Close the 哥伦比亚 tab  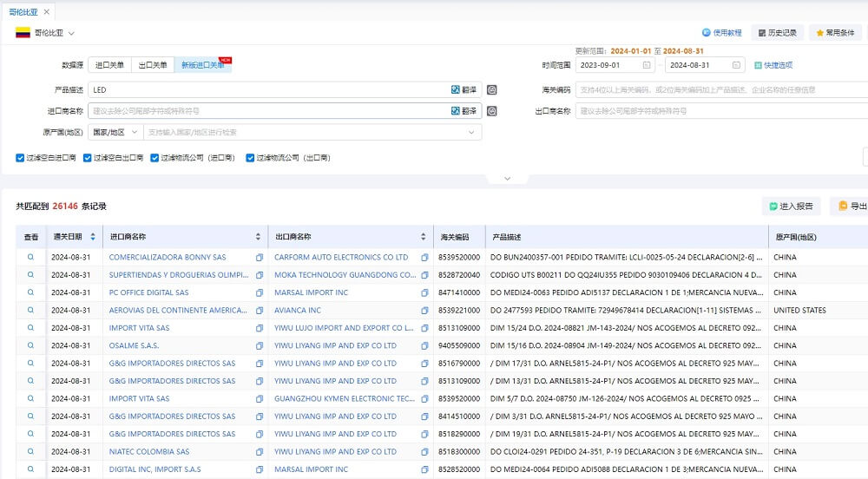point(47,11)
